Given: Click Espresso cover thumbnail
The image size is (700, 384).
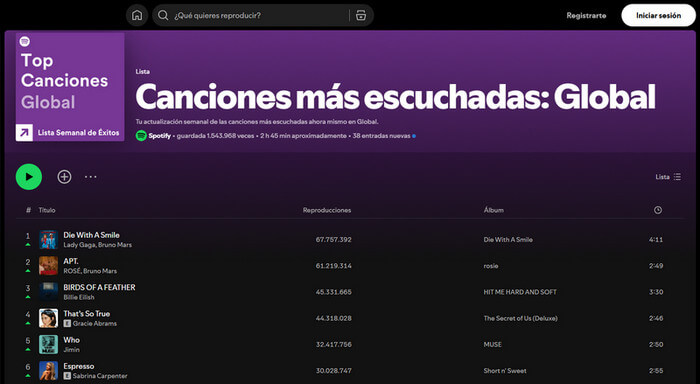Looking at the screenshot, I should pyautogui.click(x=48, y=371).
